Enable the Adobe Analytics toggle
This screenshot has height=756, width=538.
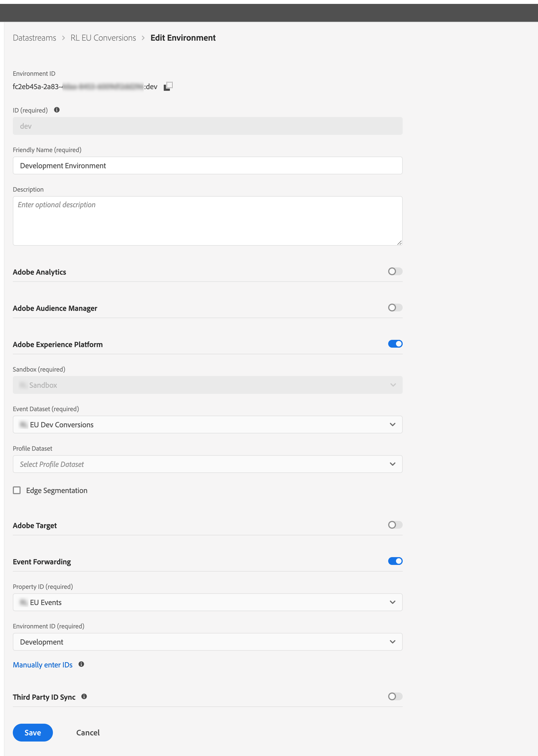click(x=395, y=272)
